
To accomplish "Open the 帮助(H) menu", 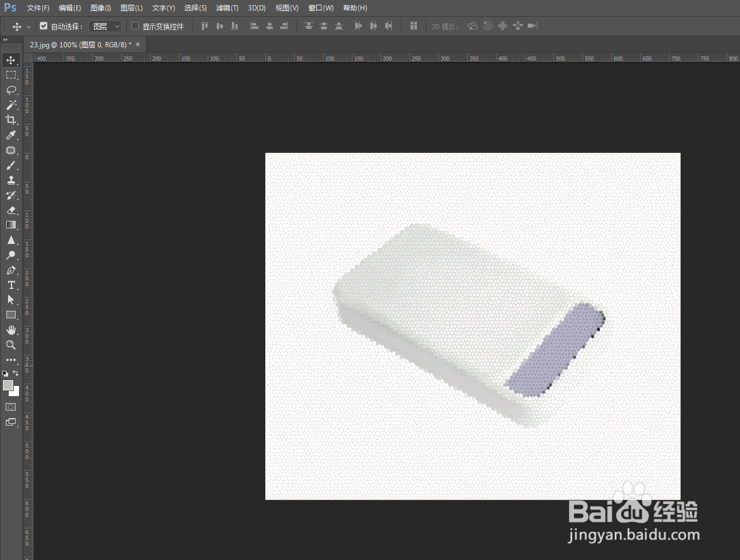I will [x=355, y=8].
